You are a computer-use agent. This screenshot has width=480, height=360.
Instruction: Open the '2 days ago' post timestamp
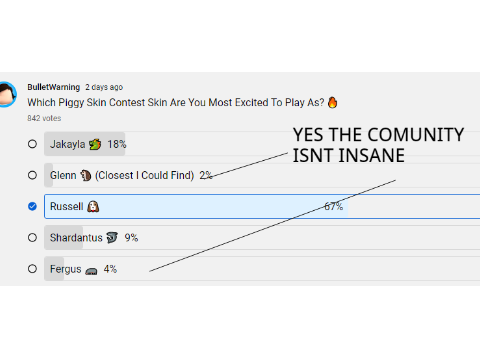coord(104,87)
